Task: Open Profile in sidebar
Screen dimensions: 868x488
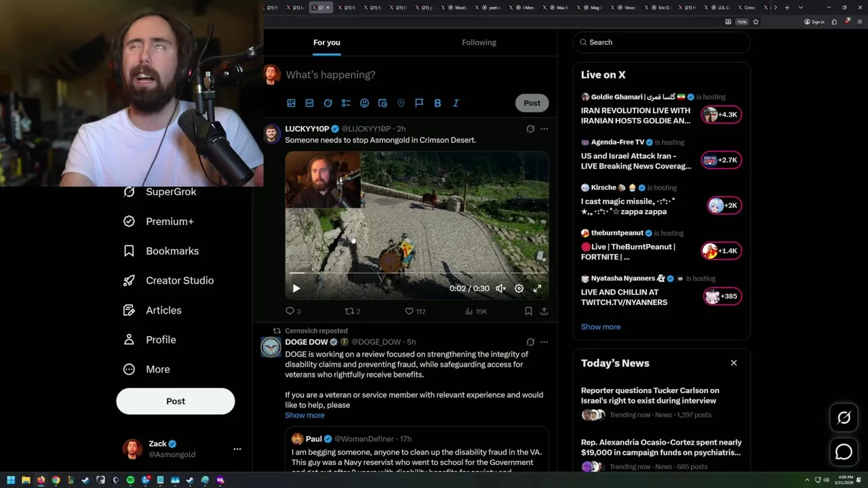Action: (151, 340)
